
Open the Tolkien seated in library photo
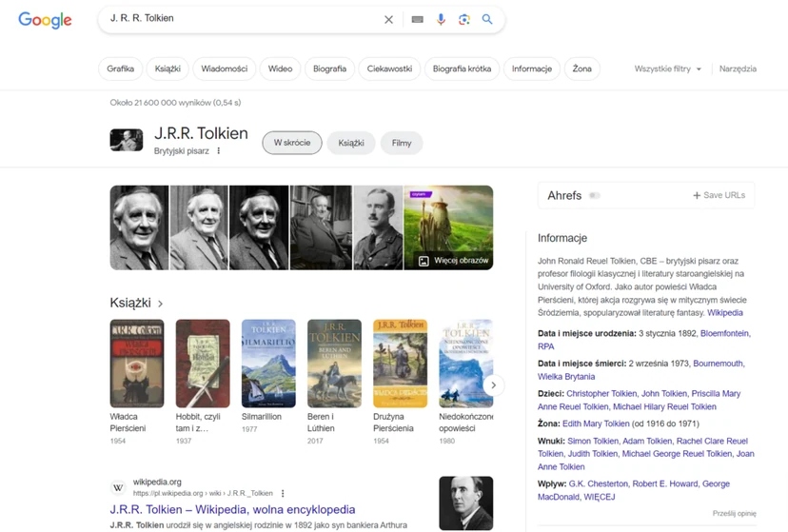click(321, 227)
